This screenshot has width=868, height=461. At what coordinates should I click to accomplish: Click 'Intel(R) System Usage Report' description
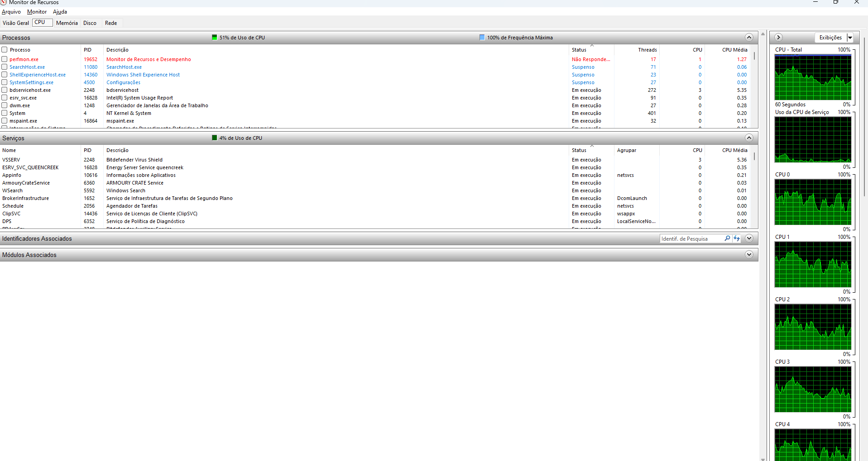point(139,98)
